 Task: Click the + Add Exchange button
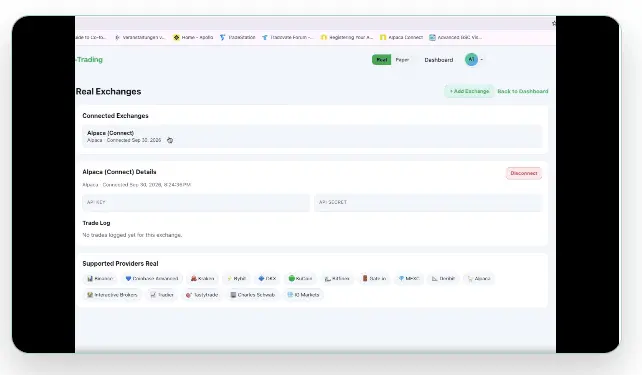click(469, 91)
